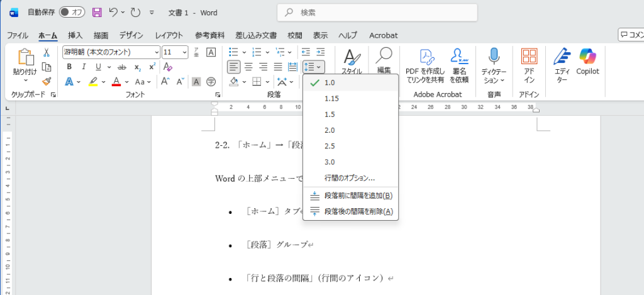Toggle the superscript formatting button

[x=152, y=67]
